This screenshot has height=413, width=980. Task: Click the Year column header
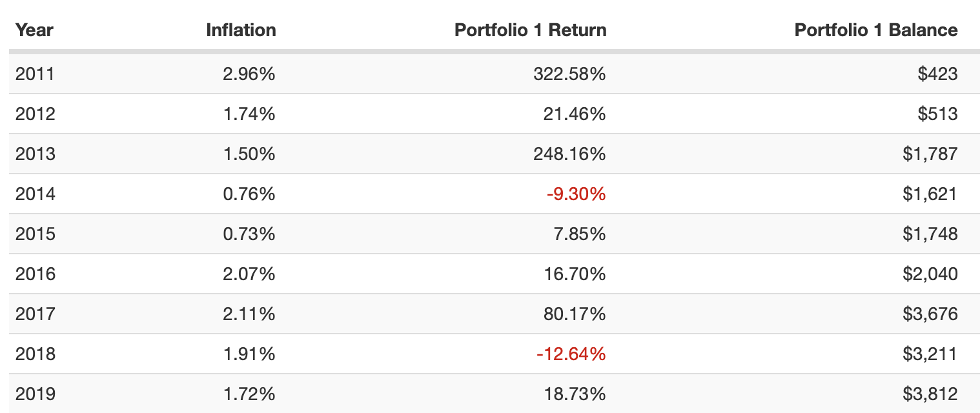pyautogui.click(x=34, y=30)
